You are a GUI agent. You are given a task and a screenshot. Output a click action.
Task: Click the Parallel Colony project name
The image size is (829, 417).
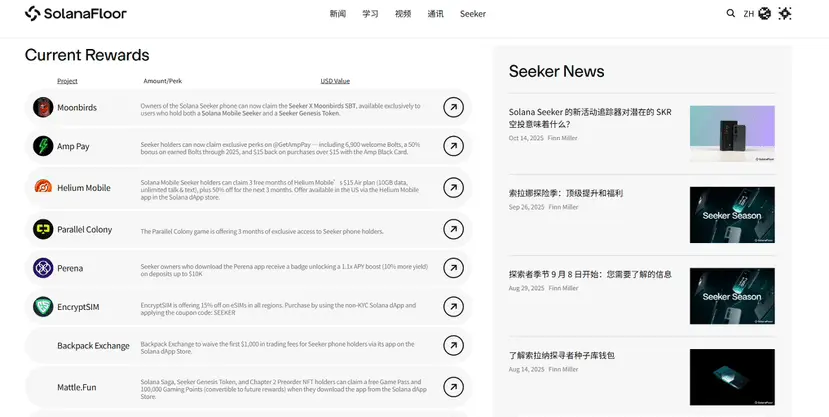point(85,229)
